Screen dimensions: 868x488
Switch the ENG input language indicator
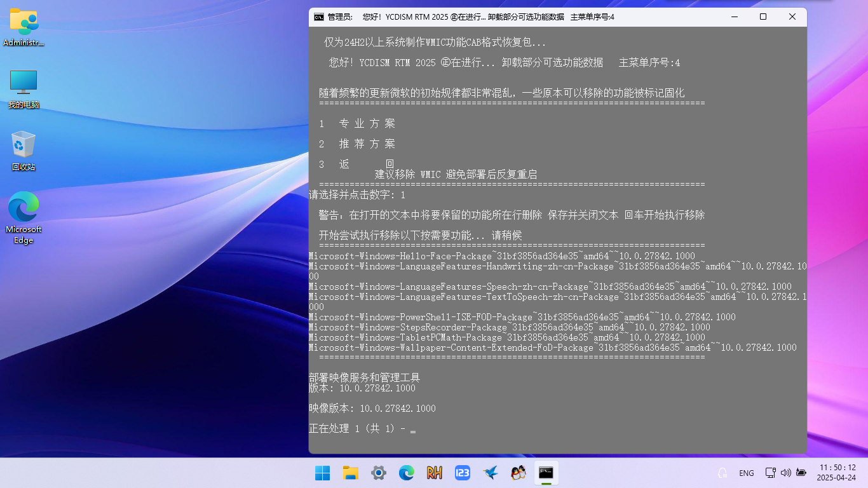pos(747,473)
